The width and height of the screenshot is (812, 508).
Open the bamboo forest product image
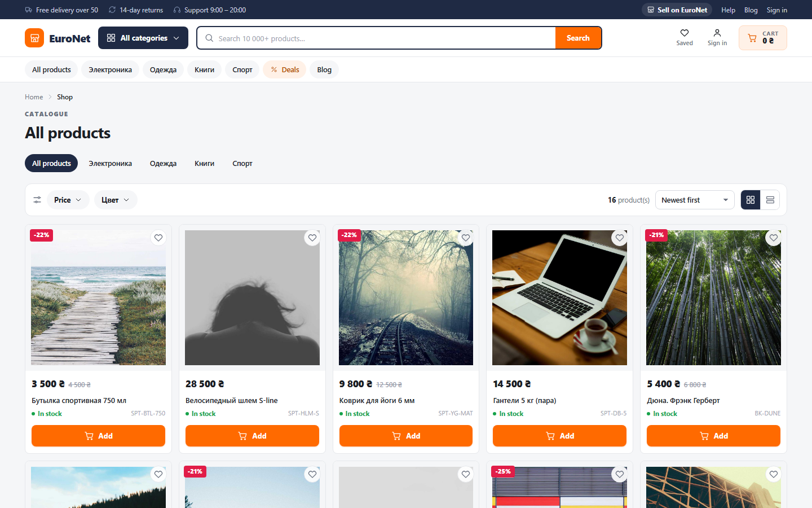[713, 297]
